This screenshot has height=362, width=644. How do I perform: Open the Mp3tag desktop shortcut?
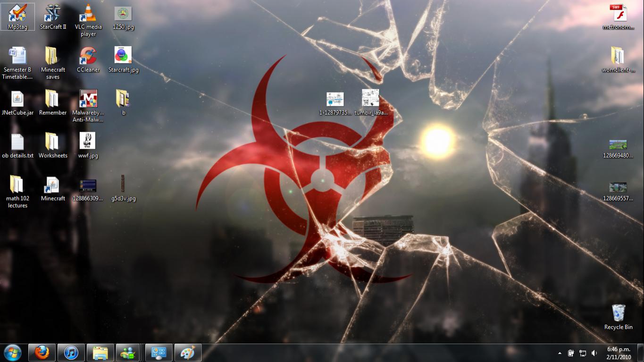17,17
